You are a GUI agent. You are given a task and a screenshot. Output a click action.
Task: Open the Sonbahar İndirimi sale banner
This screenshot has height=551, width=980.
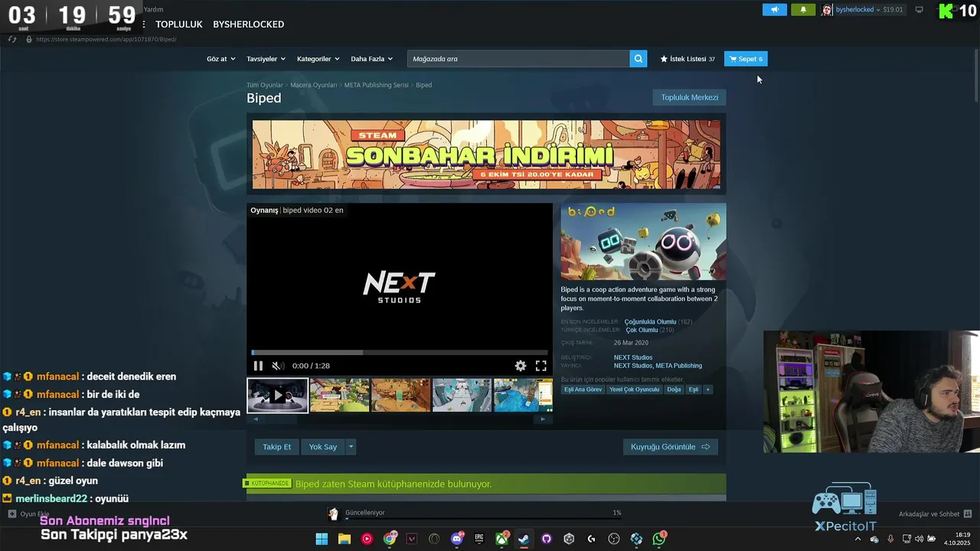(x=486, y=155)
